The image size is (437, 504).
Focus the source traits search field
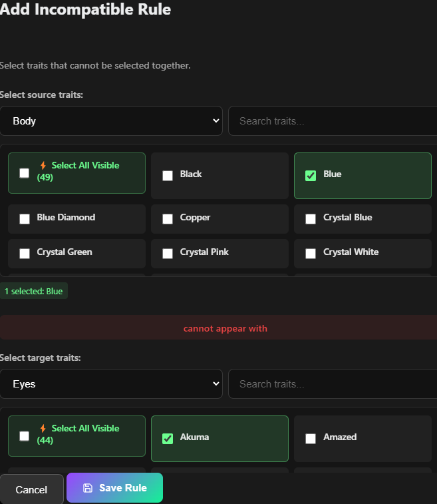[x=333, y=121]
